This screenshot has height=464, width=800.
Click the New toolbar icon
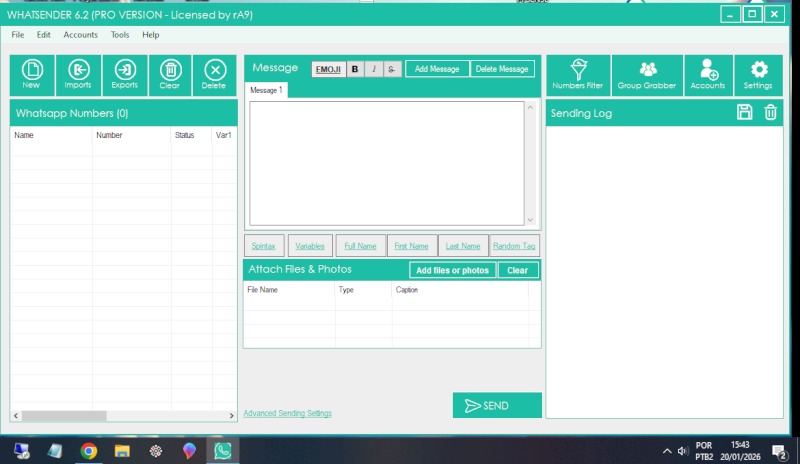(x=32, y=76)
